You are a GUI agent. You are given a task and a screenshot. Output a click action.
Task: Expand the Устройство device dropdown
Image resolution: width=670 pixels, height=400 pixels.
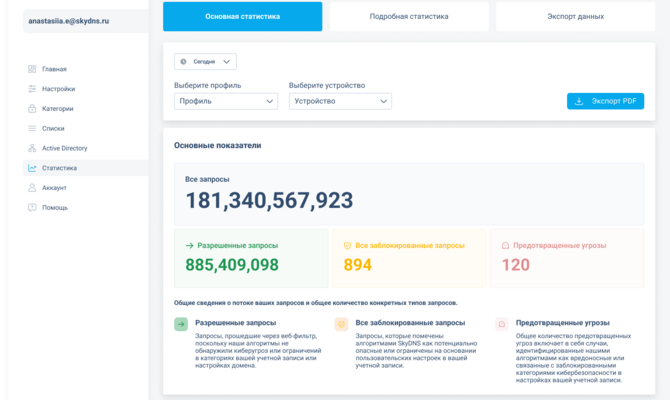pos(340,101)
